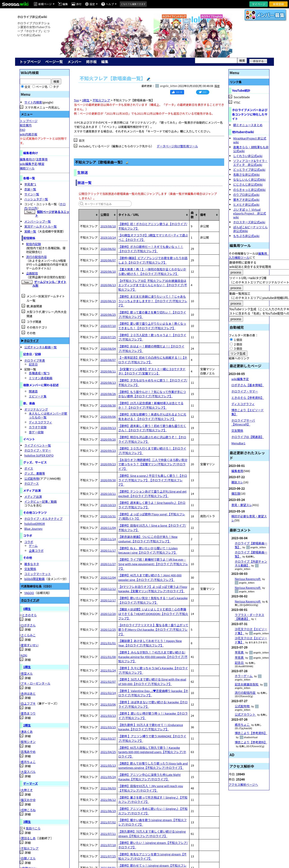This screenshot has height=868, width=289.
Task: Open the 朝ミオニュースまとめ link
Action: click(248, 125)
